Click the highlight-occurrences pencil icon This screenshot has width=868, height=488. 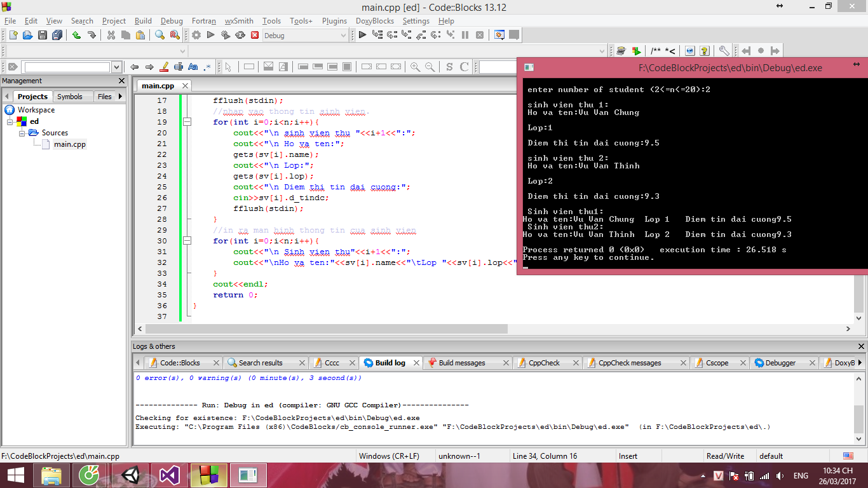click(164, 67)
